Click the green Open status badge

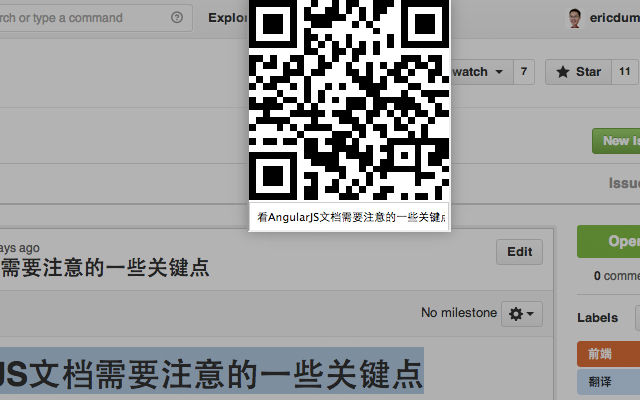609,241
